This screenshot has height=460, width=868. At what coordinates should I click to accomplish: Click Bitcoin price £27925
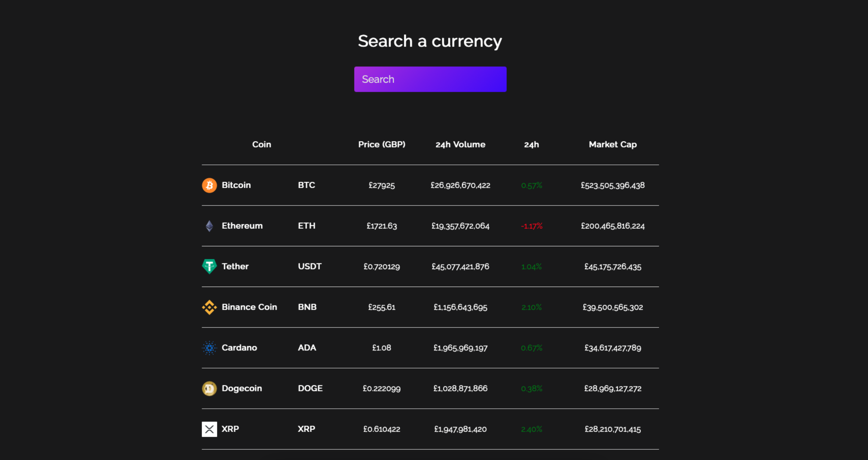pyautogui.click(x=382, y=185)
